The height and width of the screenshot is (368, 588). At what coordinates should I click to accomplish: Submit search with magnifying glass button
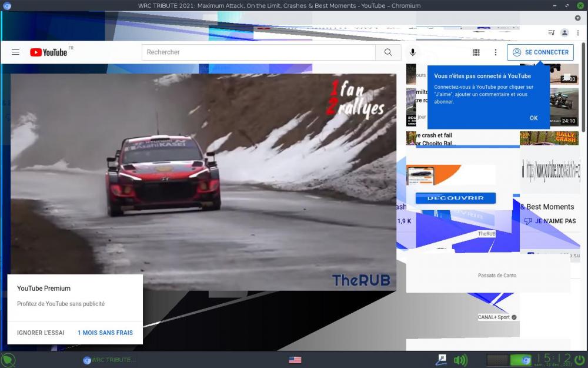(388, 52)
